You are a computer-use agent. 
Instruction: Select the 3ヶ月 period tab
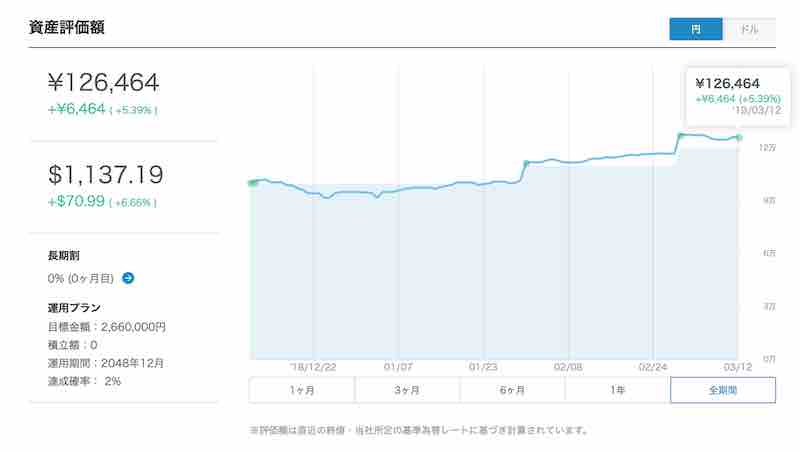tap(407, 389)
